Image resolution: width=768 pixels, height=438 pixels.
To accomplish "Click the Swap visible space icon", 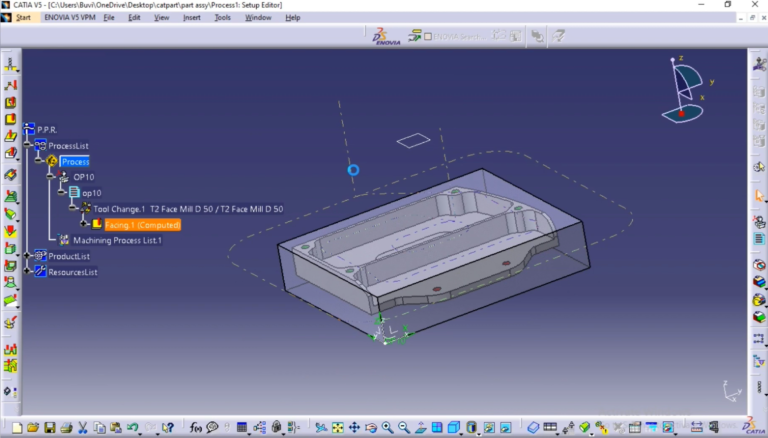I will (x=505, y=428).
